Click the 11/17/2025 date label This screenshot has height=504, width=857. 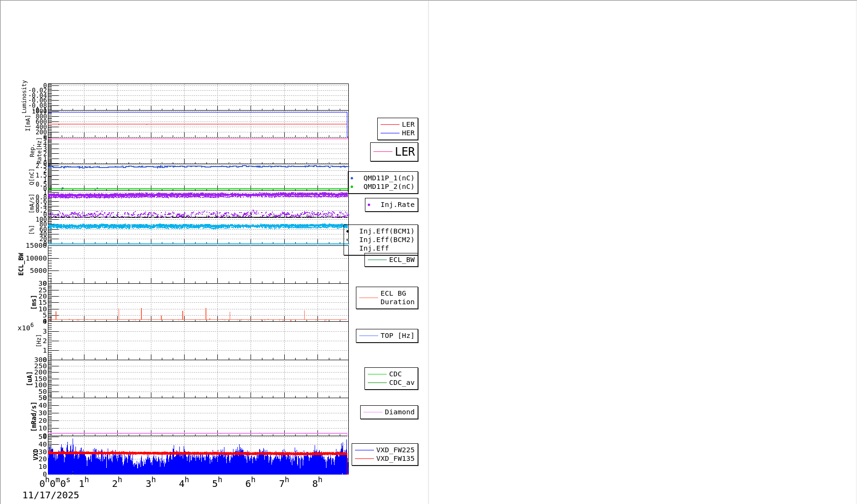pos(51,495)
